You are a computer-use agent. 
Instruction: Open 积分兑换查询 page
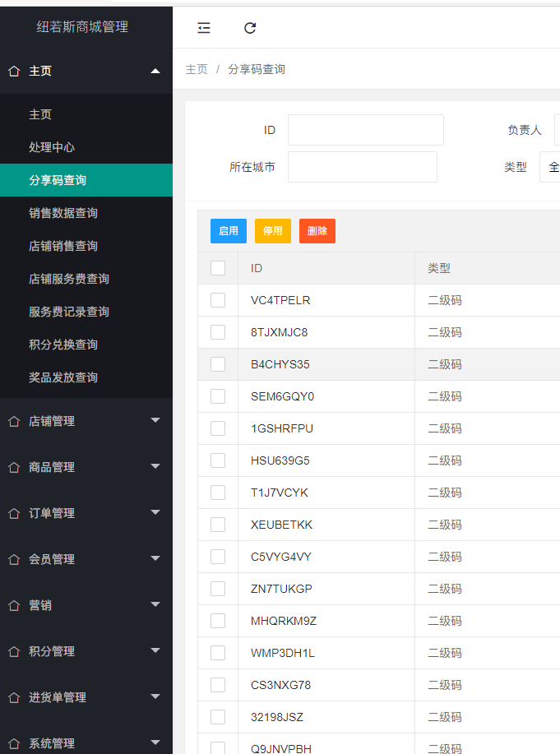click(x=86, y=345)
